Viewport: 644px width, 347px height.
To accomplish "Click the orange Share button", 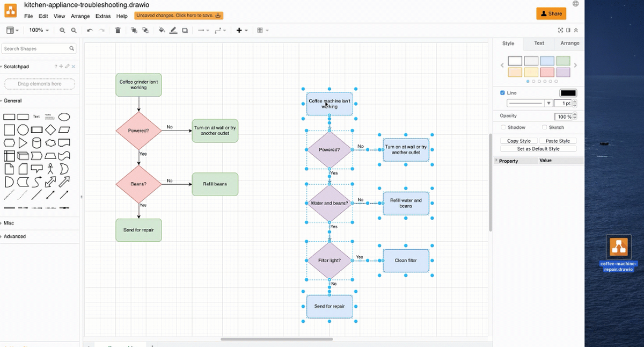I will pos(551,13).
